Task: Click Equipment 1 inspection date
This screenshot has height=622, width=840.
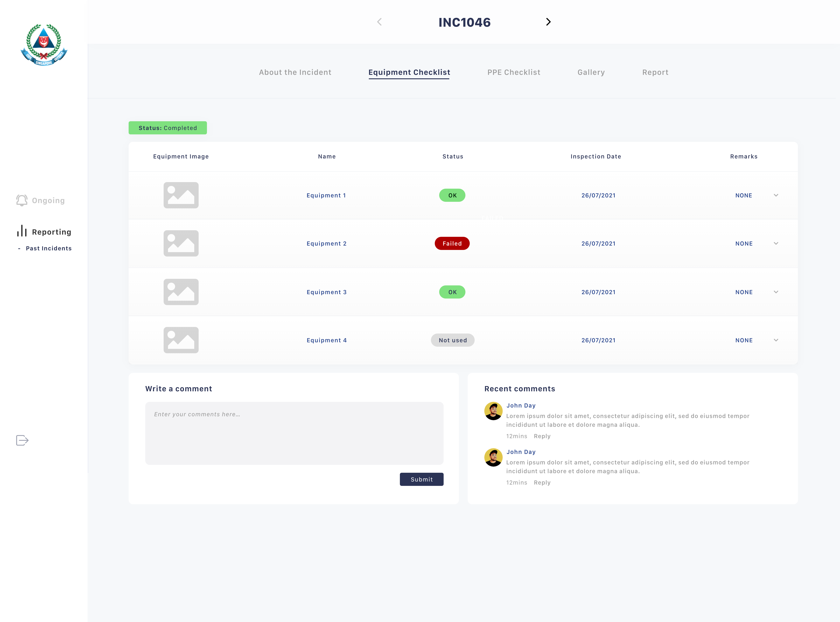Action: (x=598, y=195)
